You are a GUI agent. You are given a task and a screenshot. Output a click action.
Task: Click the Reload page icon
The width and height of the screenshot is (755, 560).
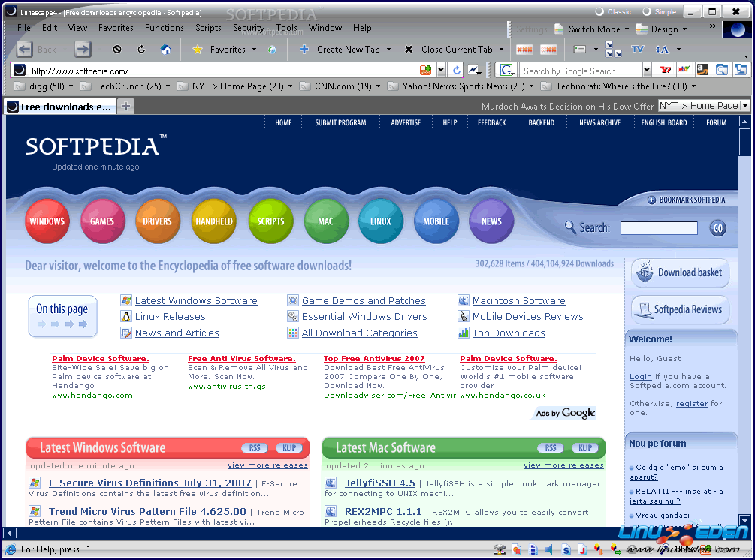tap(141, 50)
